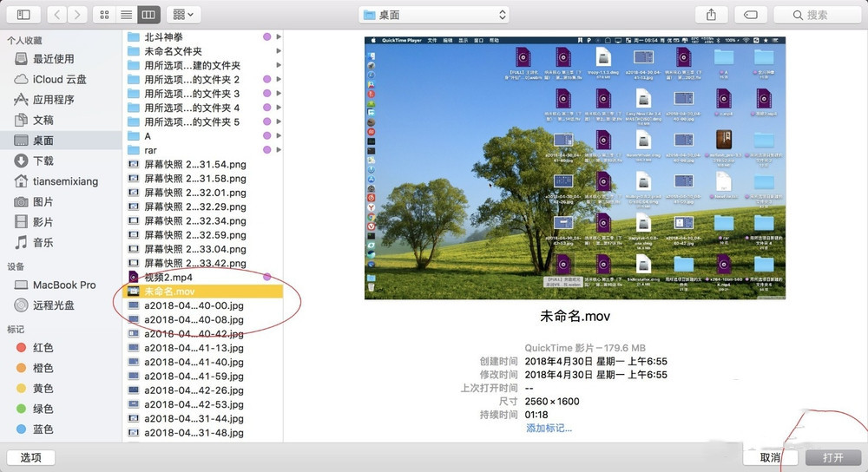Open the 桌面 location popup menu
868x472 pixels.
pos(434,15)
